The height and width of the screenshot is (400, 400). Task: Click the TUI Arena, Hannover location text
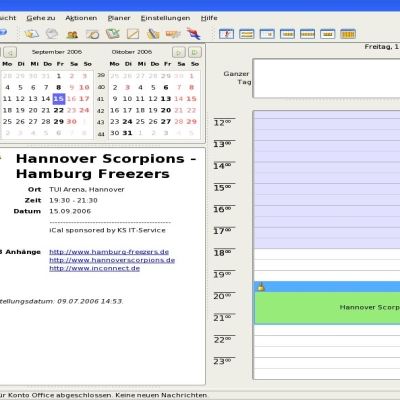(87, 189)
